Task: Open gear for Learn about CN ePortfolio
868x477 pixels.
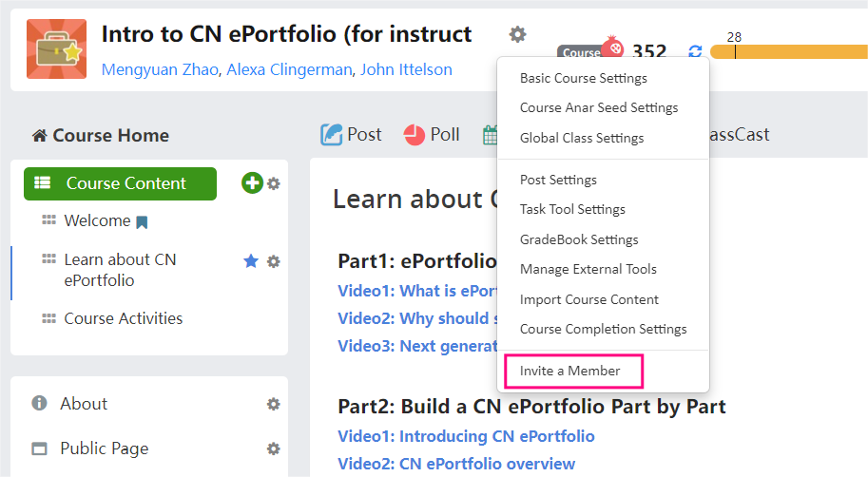Action: [x=274, y=261]
